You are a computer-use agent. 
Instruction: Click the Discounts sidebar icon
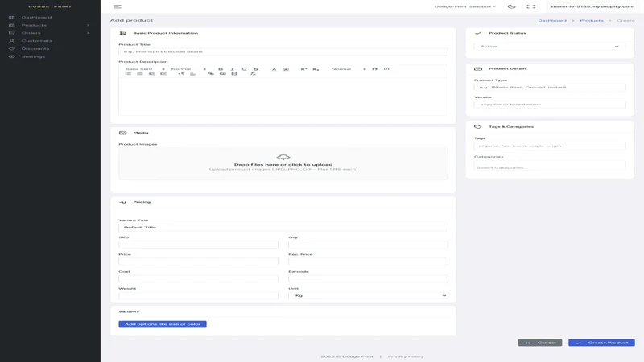tap(11, 48)
